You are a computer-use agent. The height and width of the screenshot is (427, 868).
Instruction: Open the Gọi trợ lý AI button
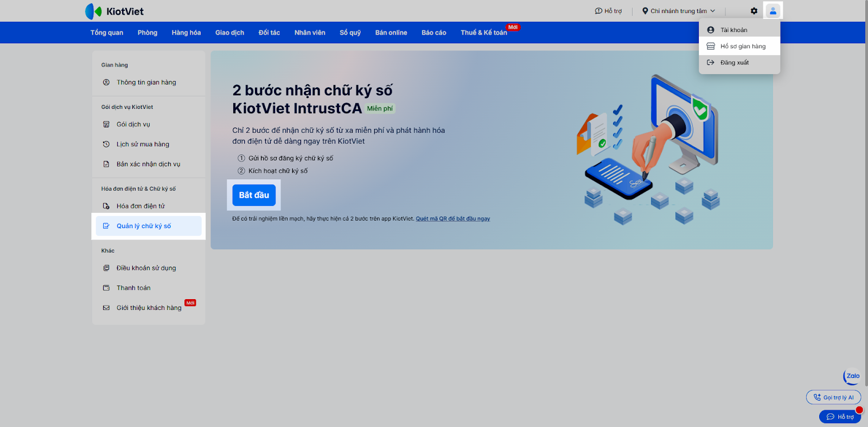click(834, 397)
